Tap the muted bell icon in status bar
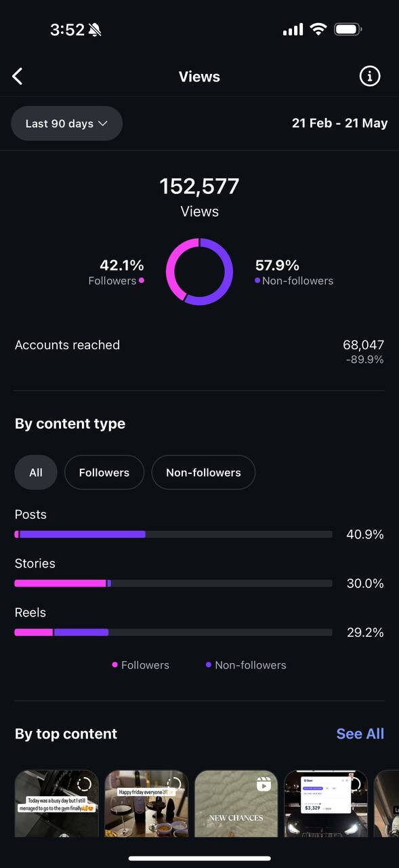Image resolution: width=399 pixels, height=868 pixels. [94, 30]
